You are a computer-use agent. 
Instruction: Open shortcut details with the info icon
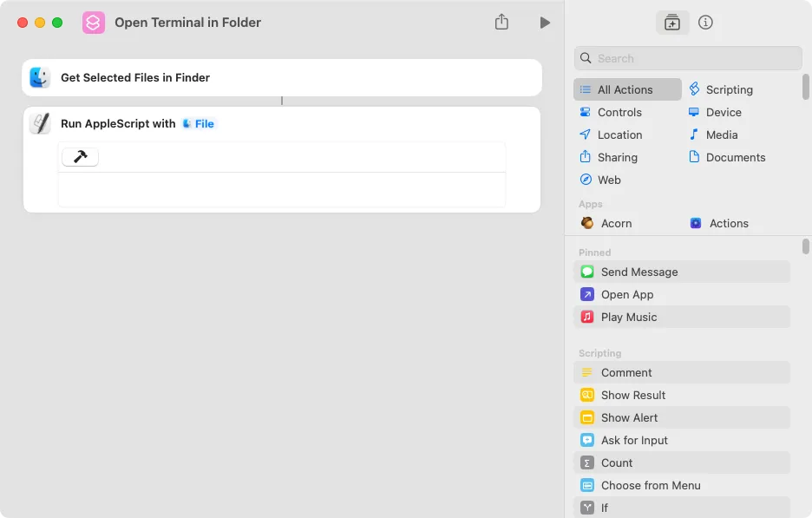click(x=705, y=23)
